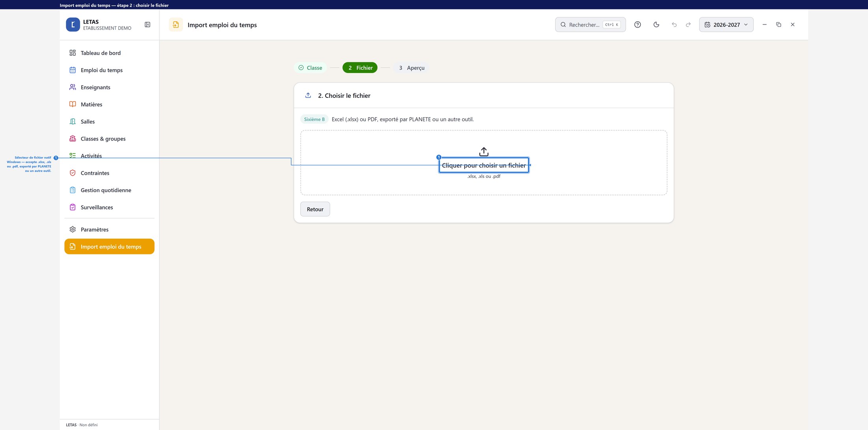Image resolution: width=868 pixels, height=430 pixels.
Task: Go to the Classe step
Action: (x=311, y=68)
